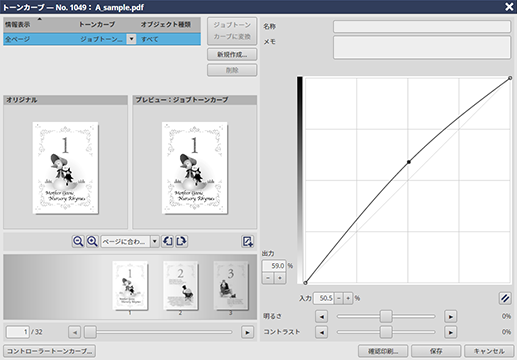Open the ページに合わ... zoom dropdown
This screenshot has width=517, height=360.
155,241
